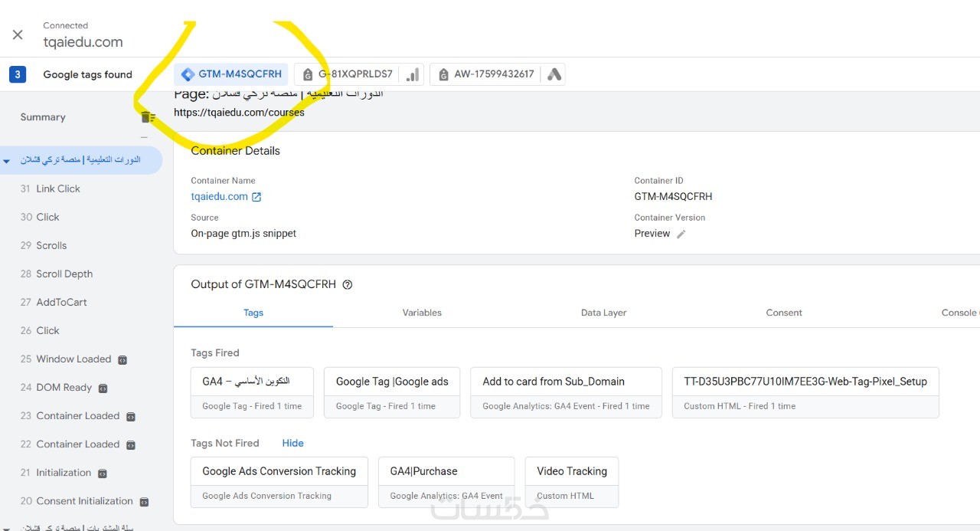The width and height of the screenshot is (980, 531).
Task: Click the Google Ads logo icon
Action: pyautogui.click(x=554, y=74)
